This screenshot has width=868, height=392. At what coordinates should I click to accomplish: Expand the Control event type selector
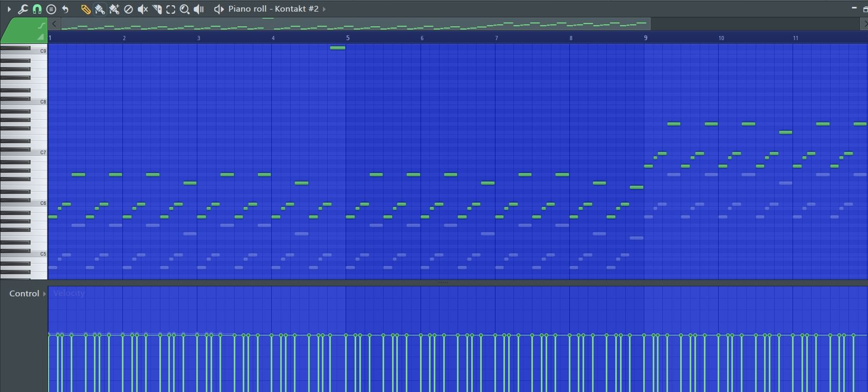pyautogui.click(x=44, y=294)
